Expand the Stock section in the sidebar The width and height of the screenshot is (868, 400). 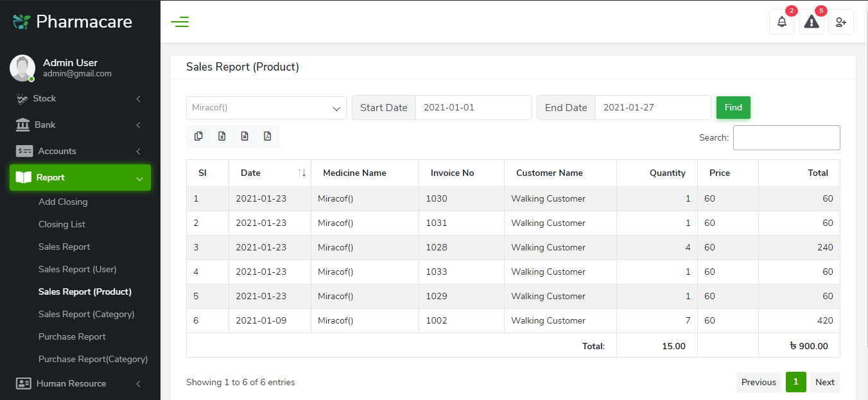pos(80,98)
